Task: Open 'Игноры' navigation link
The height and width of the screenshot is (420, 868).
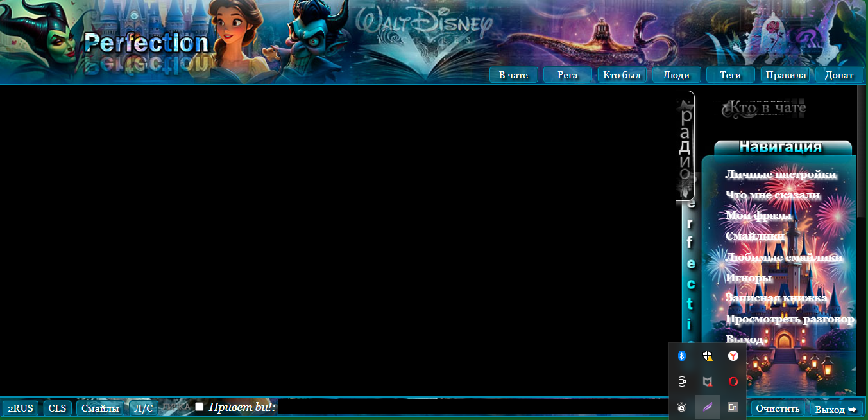Action: click(748, 277)
